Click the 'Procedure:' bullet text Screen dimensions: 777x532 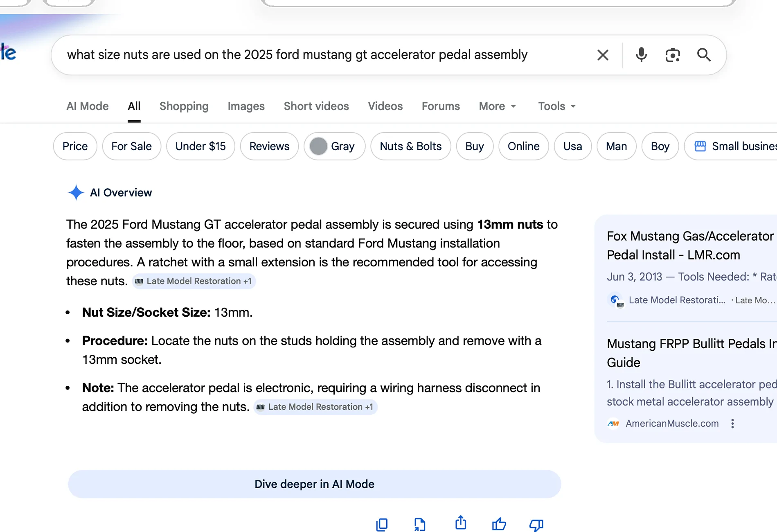click(312, 350)
